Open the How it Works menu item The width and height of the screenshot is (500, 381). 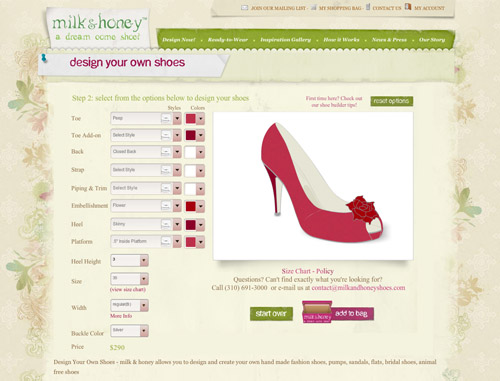[x=341, y=40]
